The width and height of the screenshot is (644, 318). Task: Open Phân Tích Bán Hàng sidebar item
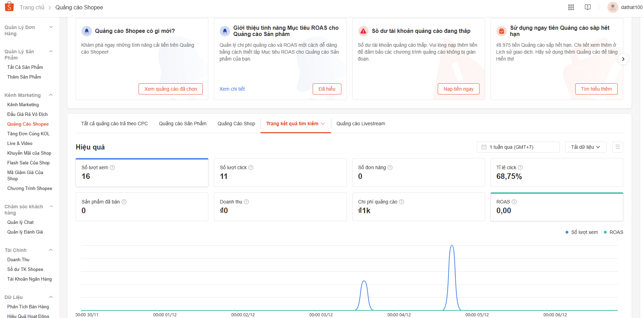coord(28,307)
